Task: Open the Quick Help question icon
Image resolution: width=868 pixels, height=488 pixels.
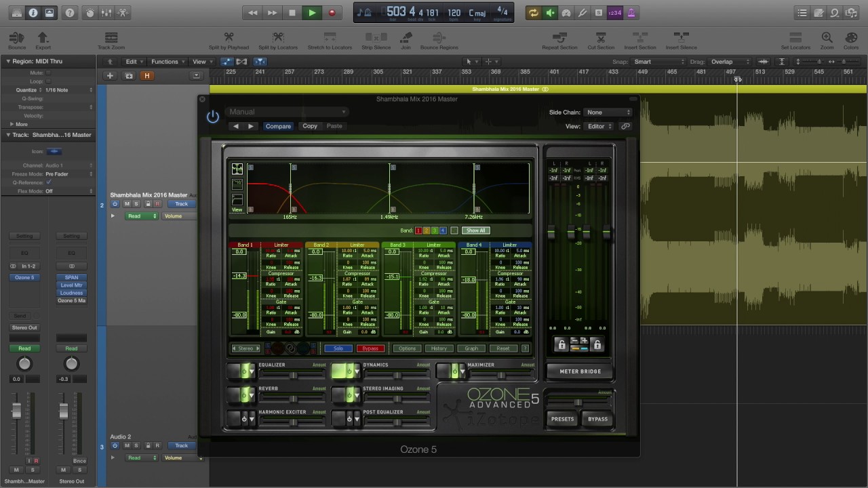Action: [70, 13]
